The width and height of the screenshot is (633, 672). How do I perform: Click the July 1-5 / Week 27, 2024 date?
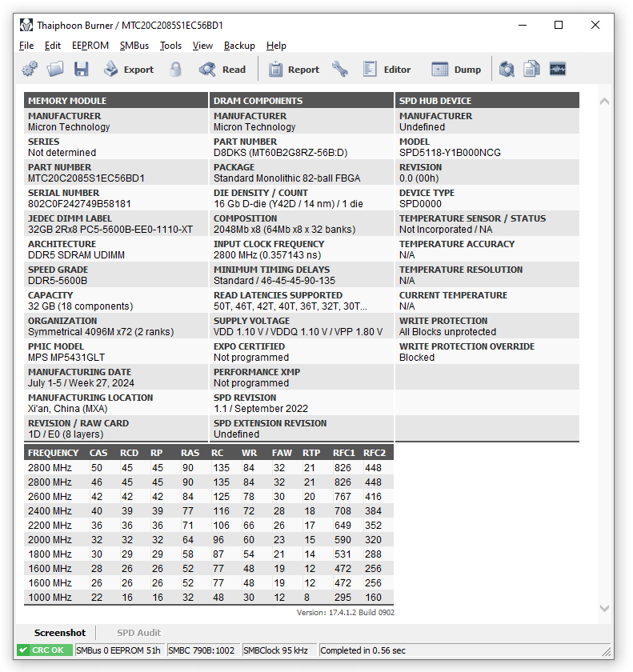click(81, 383)
